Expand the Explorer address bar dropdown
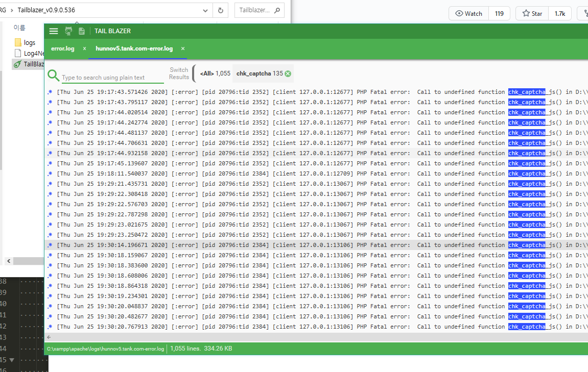Screen dimensions: 588x372 pyautogui.click(x=205, y=10)
